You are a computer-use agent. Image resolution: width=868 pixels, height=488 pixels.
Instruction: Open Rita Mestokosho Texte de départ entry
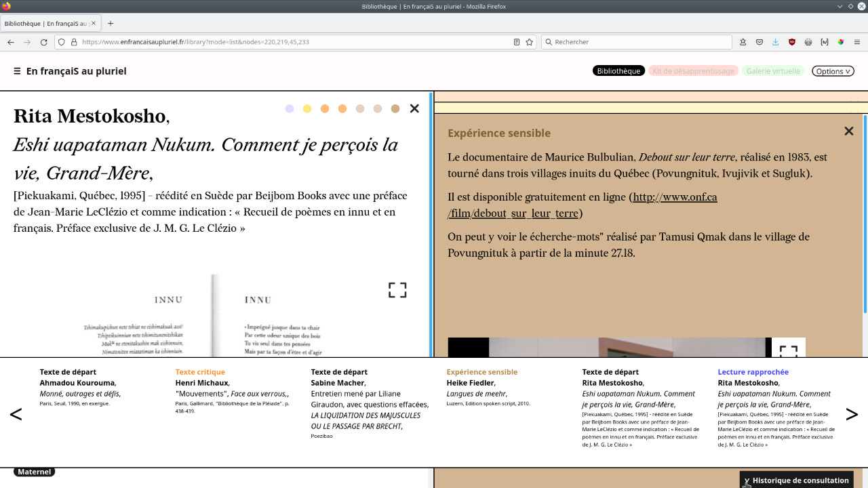[x=642, y=408]
